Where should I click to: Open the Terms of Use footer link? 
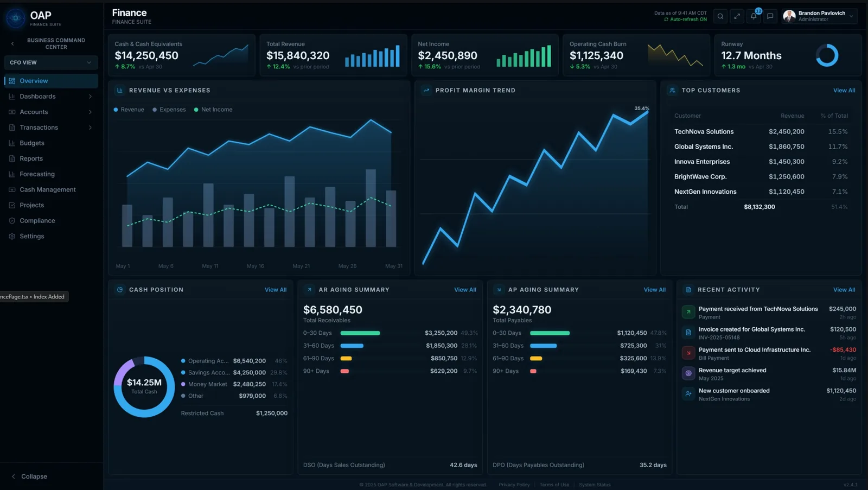pyautogui.click(x=554, y=485)
